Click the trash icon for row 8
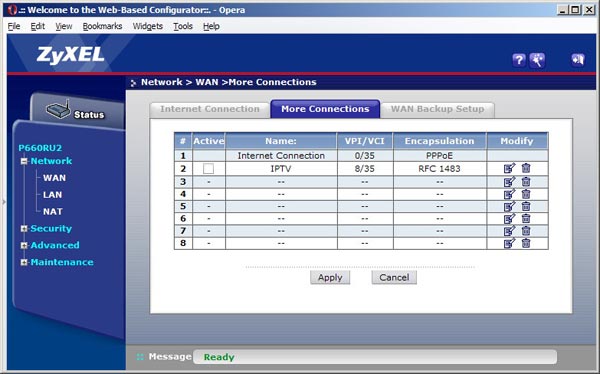This screenshot has height=374, width=600. point(526,243)
